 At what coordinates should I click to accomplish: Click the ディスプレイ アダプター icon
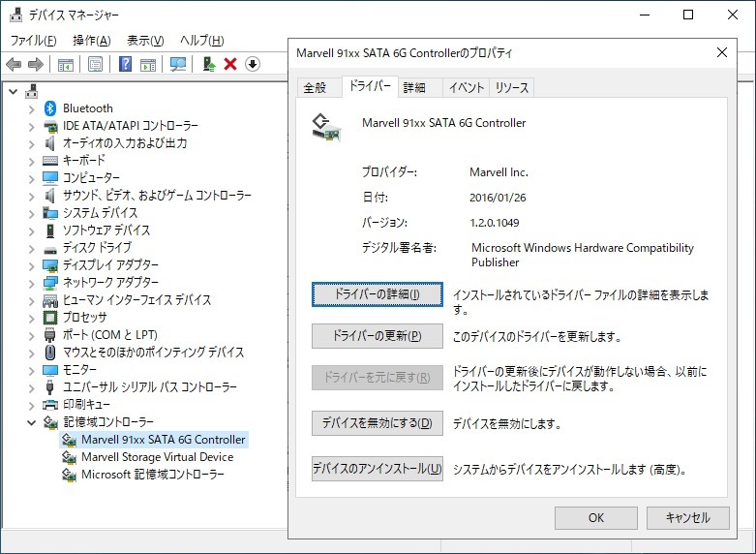point(50,265)
